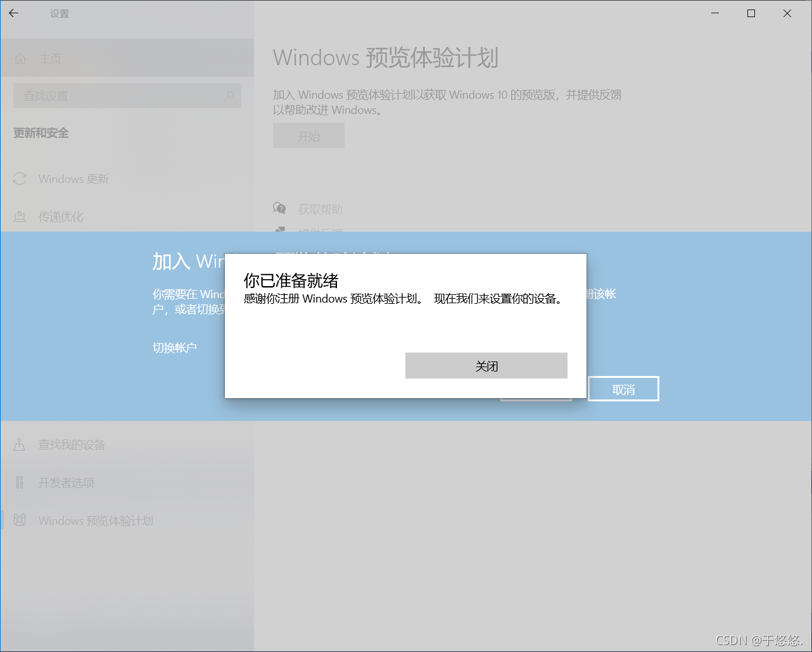The height and width of the screenshot is (652, 812).
Task: Click the home icon beside 主页
Action: (x=20, y=58)
